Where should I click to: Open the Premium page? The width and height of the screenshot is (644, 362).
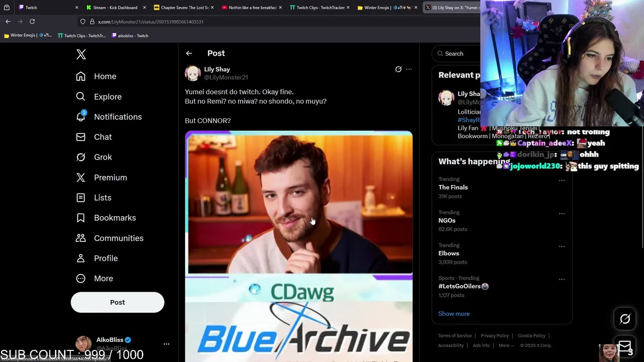coord(101,177)
